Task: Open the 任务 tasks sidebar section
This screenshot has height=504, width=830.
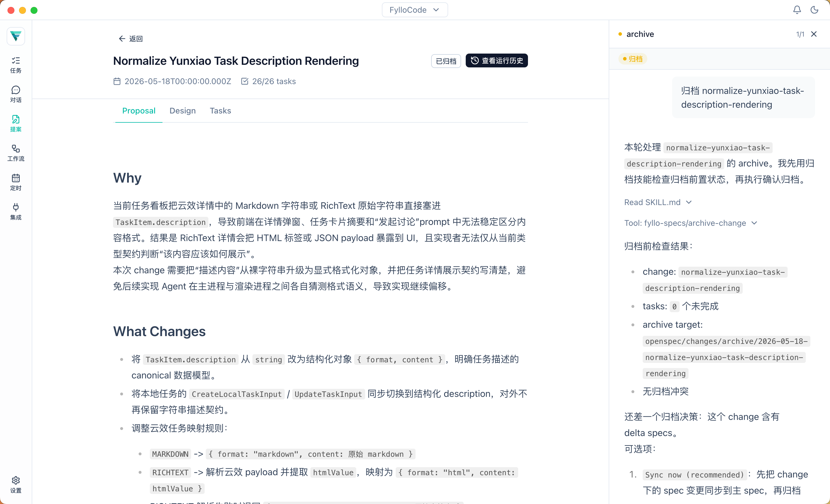Action: [16, 65]
